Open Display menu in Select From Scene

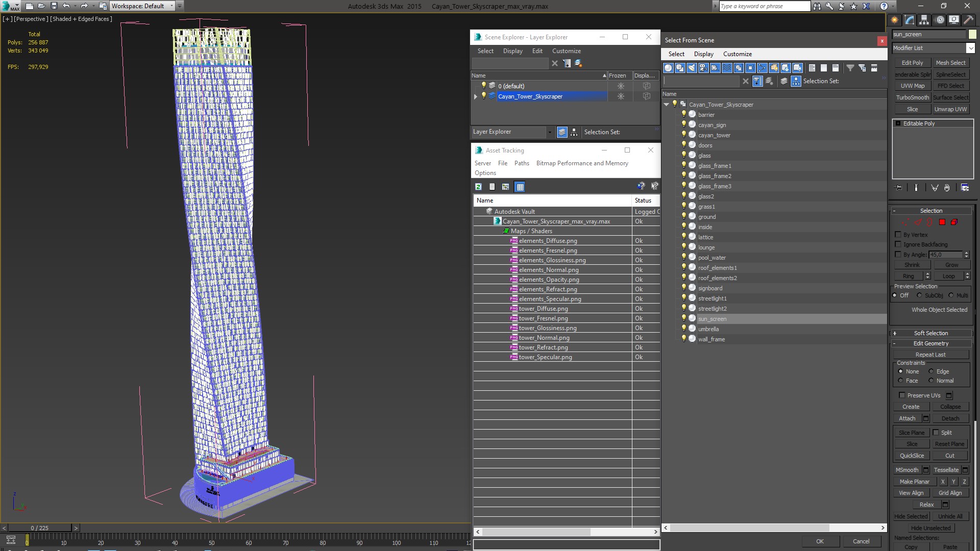pos(703,54)
